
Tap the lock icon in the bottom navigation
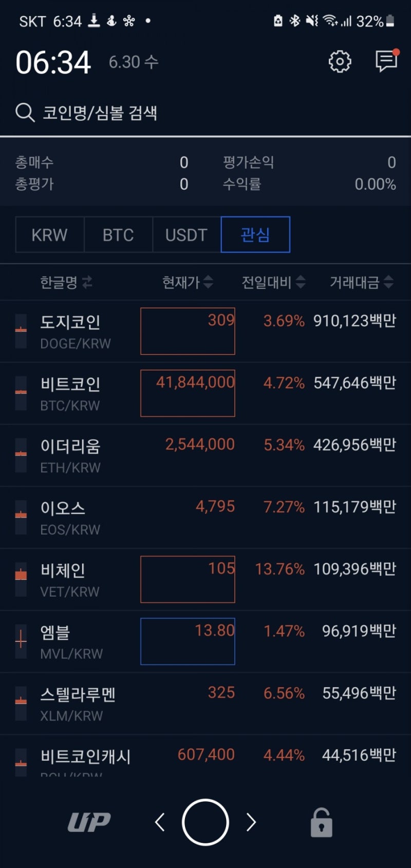(321, 821)
